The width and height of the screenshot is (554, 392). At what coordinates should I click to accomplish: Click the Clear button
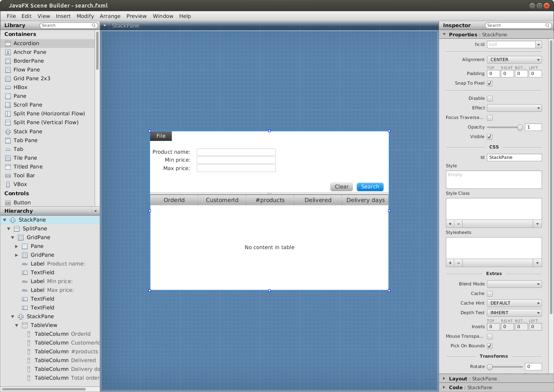[342, 187]
